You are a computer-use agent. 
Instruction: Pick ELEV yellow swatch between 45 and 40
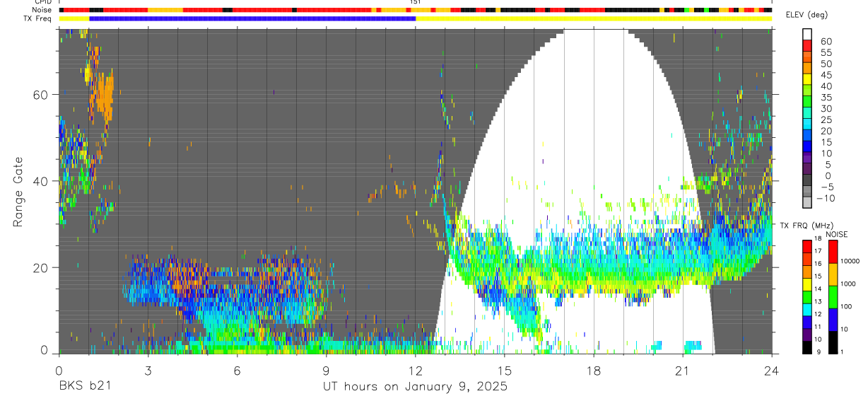(807, 80)
